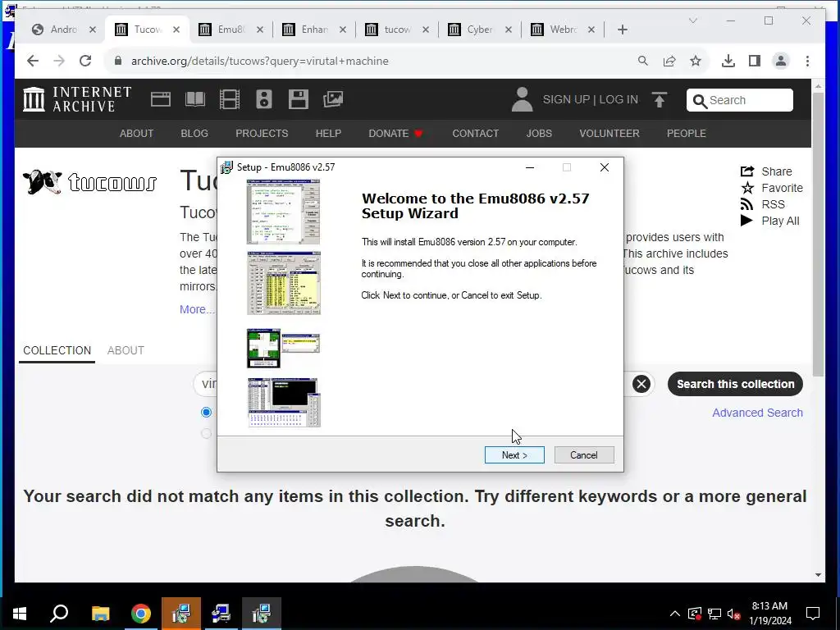Open Internet Archive web section icon

(x=161, y=99)
